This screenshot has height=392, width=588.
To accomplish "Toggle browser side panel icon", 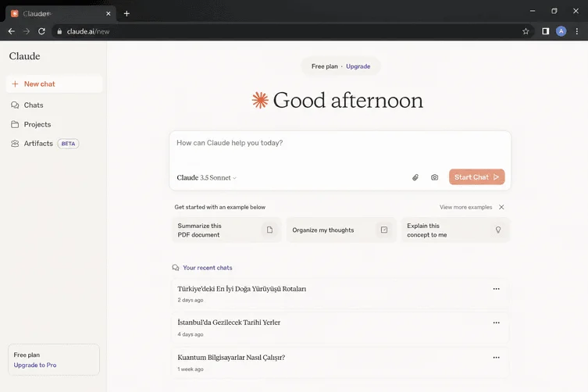I will pyautogui.click(x=546, y=31).
